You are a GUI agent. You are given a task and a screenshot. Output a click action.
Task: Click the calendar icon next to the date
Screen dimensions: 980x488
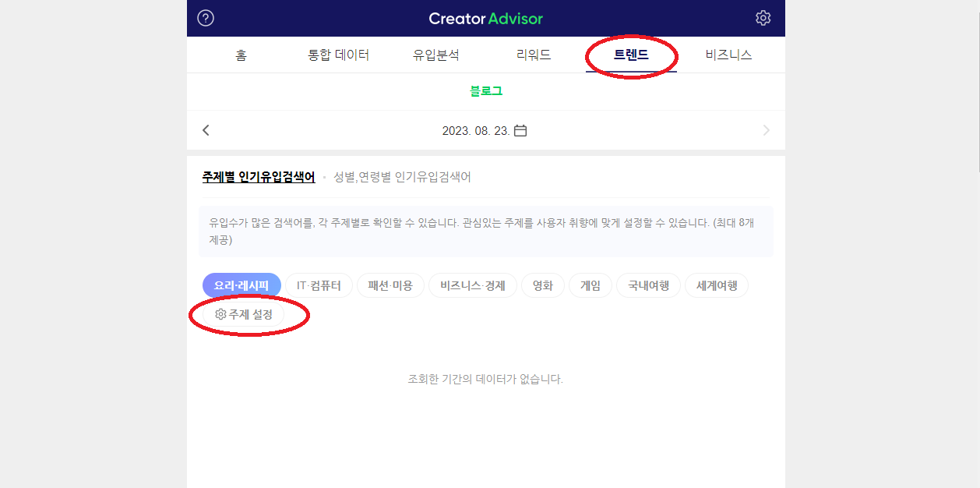[x=520, y=130]
